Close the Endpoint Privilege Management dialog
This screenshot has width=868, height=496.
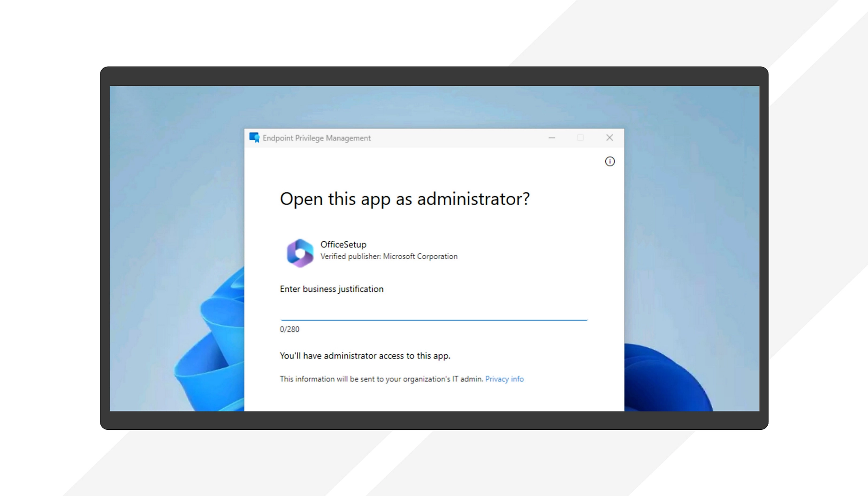tap(609, 137)
